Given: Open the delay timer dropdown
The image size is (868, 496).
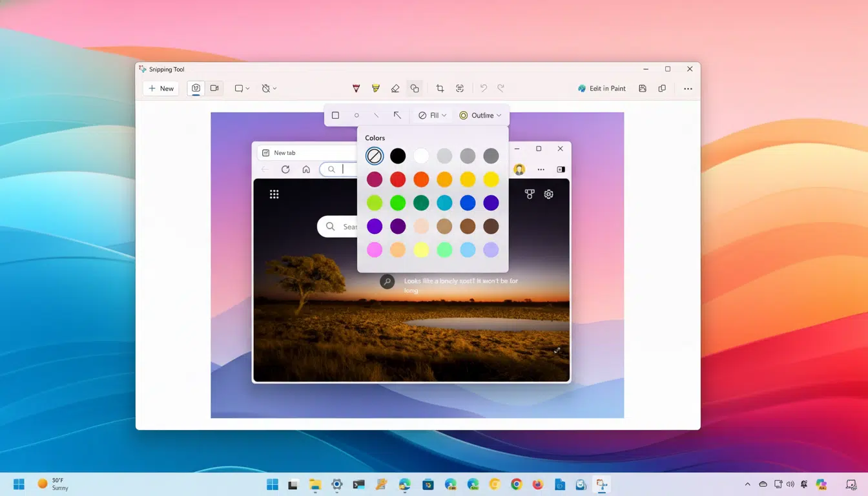Looking at the screenshot, I should 269,88.
